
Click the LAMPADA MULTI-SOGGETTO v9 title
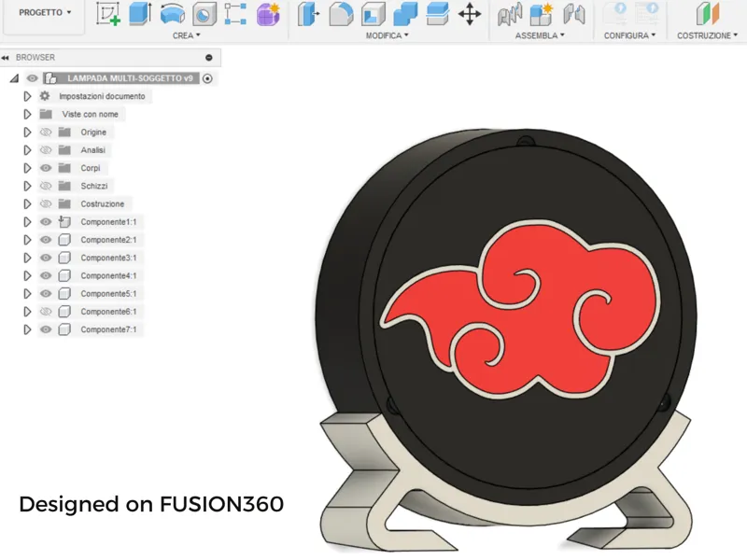[130, 78]
